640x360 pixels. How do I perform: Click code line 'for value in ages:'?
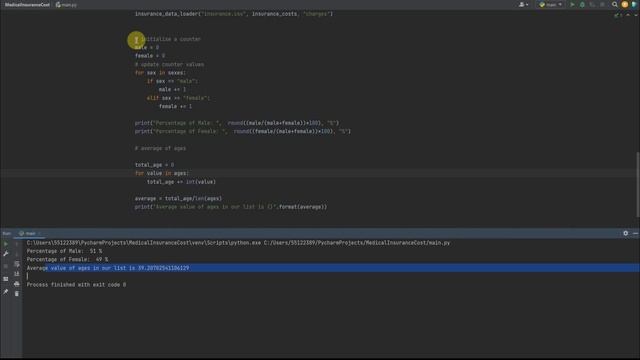coord(162,173)
